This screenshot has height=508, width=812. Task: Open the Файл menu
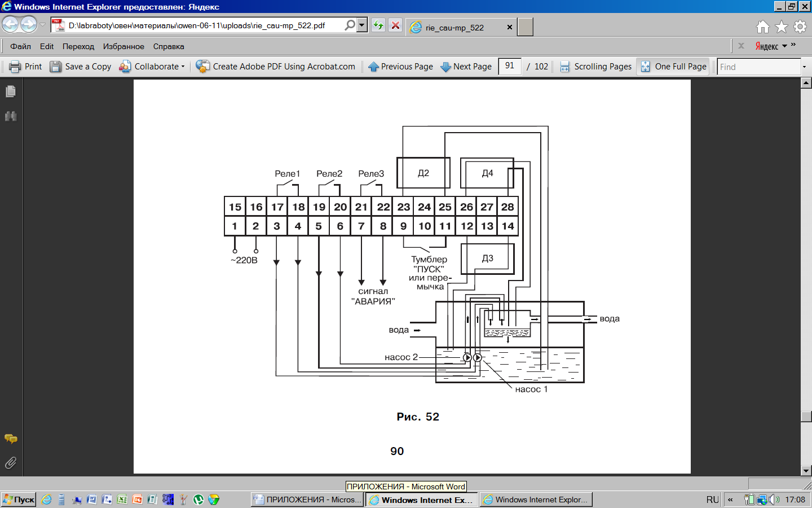(x=20, y=46)
